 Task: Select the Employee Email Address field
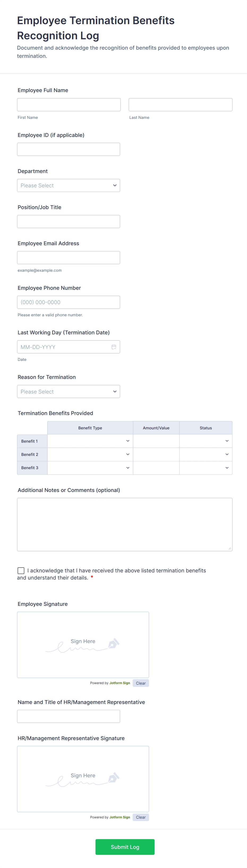(x=69, y=257)
